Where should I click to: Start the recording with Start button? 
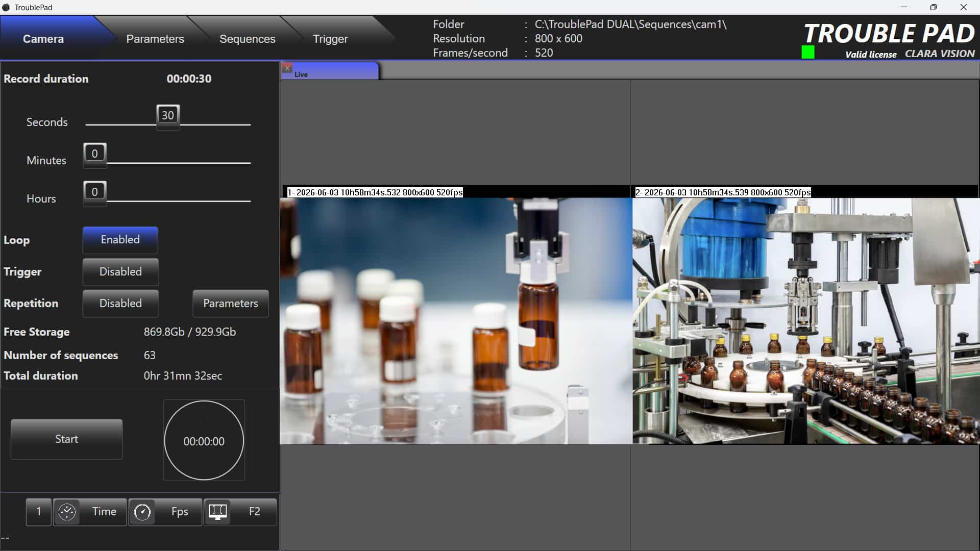[x=67, y=439]
